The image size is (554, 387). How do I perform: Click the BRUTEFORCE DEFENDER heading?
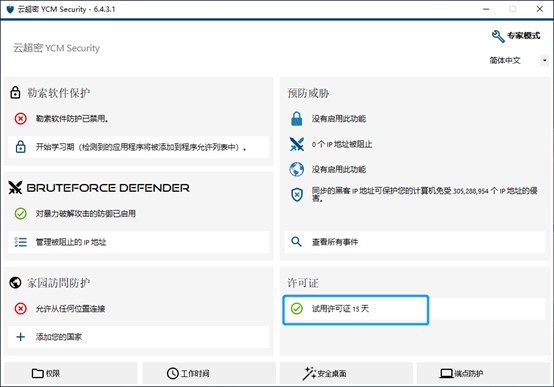click(108, 188)
